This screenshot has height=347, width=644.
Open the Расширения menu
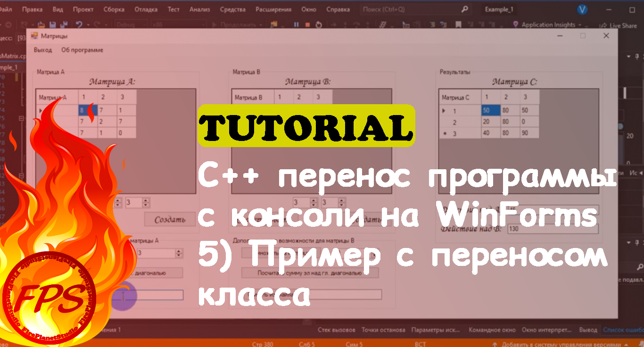274,9
